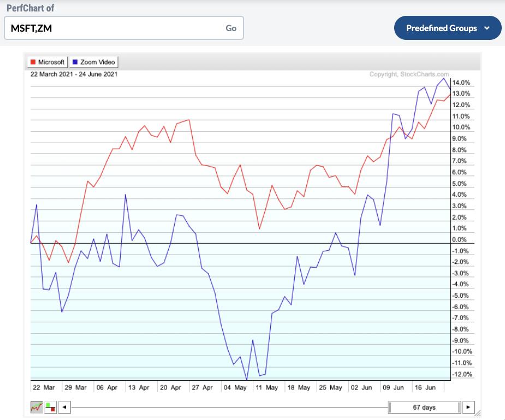Click the 09 Jun date label

[x=393, y=387]
